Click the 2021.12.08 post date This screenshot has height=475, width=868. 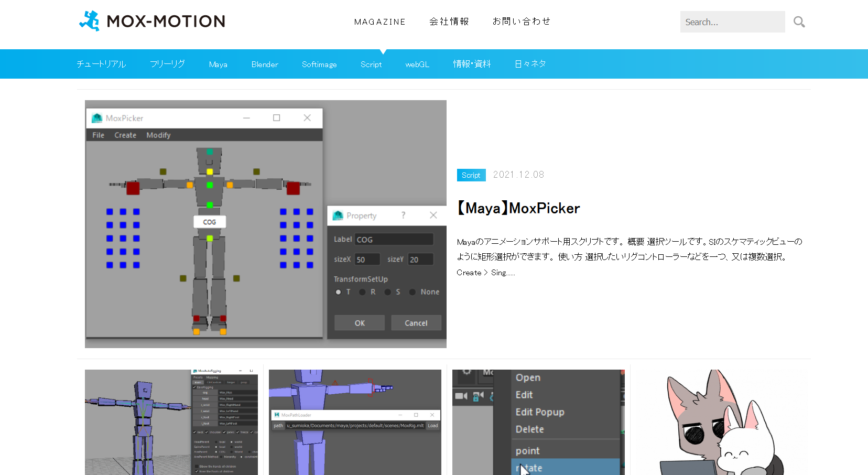coord(518,175)
